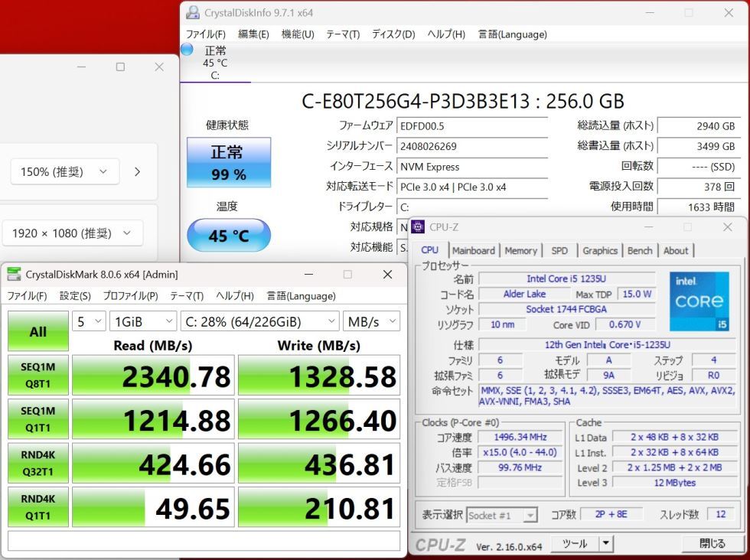Click the Intel Core i5 logo in CPU-Z
This screenshot has width=750, height=560.
[x=699, y=301]
